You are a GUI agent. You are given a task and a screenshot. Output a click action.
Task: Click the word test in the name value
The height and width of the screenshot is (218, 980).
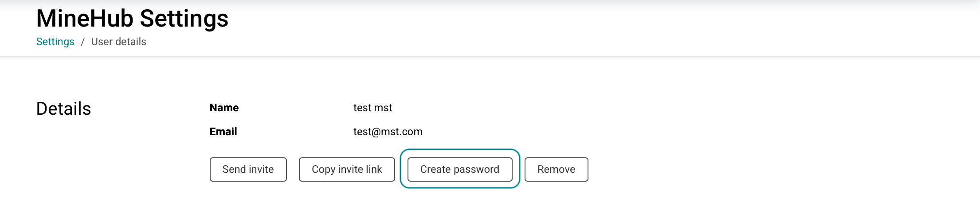pyautogui.click(x=361, y=108)
